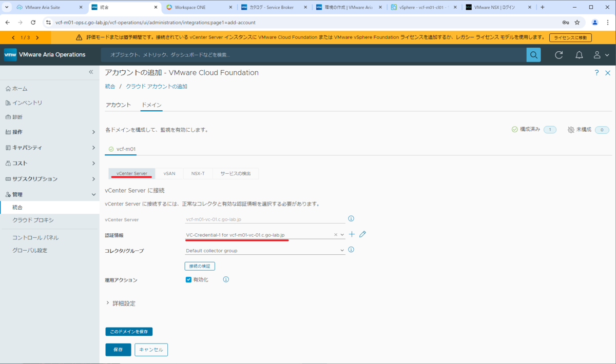Edit credential with pencil icon
616x364 pixels.
point(362,234)
